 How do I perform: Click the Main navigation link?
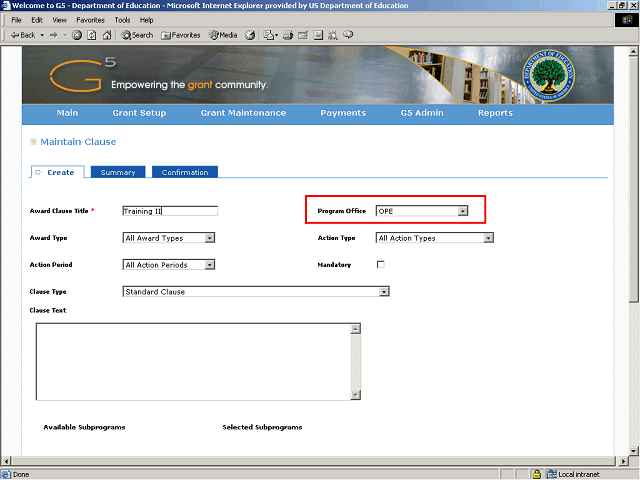67,113
